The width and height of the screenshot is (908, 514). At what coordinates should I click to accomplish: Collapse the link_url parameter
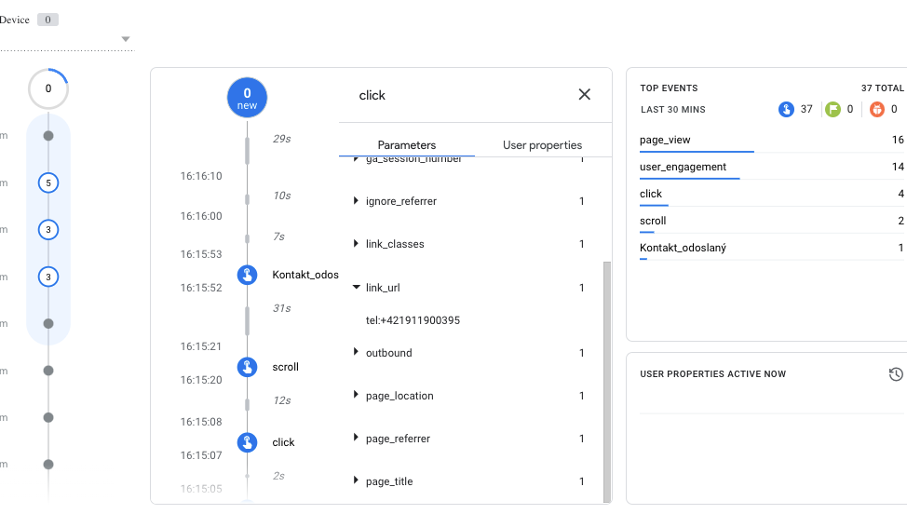(x=357, y=288)
